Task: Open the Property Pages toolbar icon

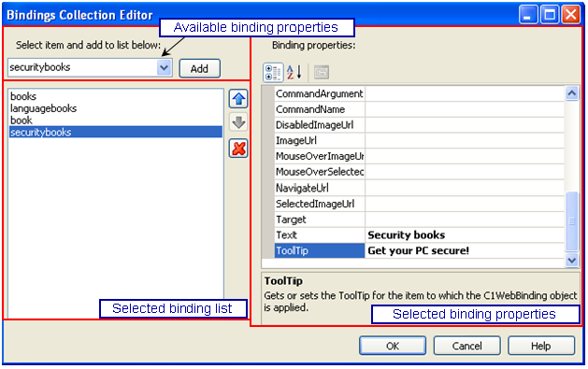Action: 322,72
